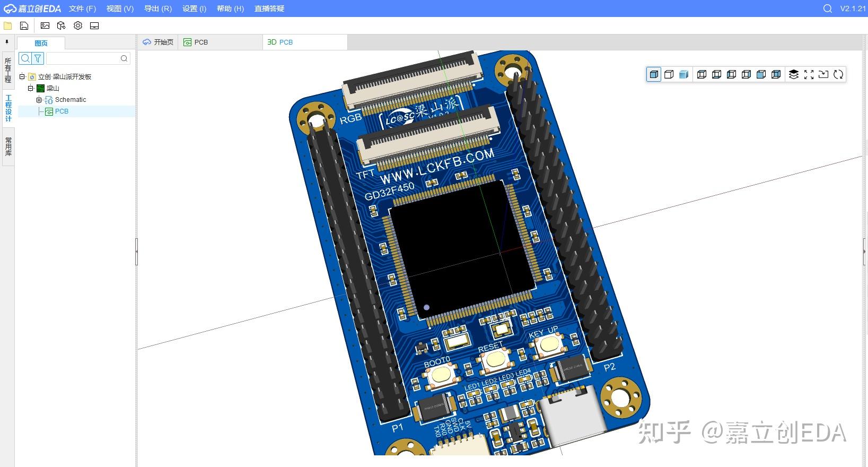Click the fourth wireframe cube view icon

[746, 74]
